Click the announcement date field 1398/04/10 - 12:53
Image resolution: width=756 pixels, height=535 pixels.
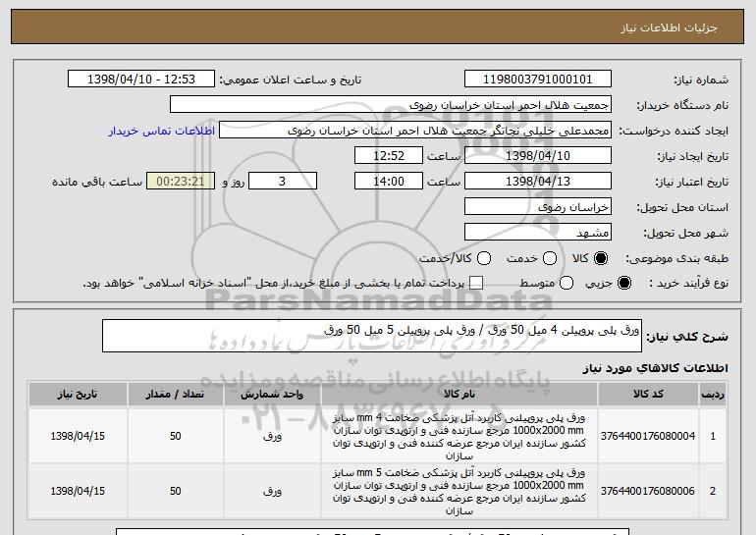(141, 80)
